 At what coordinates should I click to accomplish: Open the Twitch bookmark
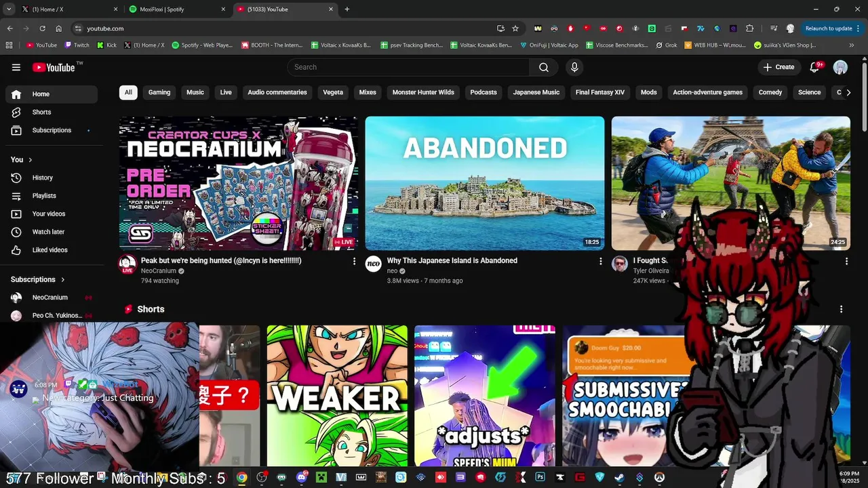pyautogui.click(x=77, y=45)
